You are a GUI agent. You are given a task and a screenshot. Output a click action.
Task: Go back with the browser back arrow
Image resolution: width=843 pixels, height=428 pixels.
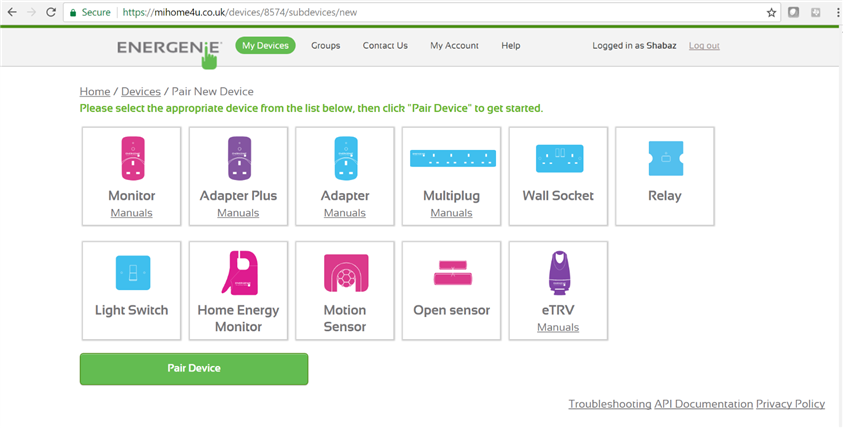click(12, 12)
